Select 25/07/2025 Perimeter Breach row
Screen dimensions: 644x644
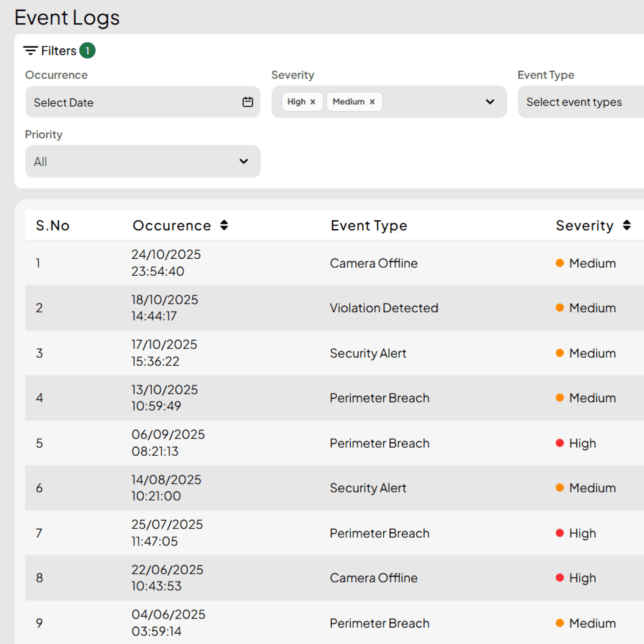click(379, 533)
